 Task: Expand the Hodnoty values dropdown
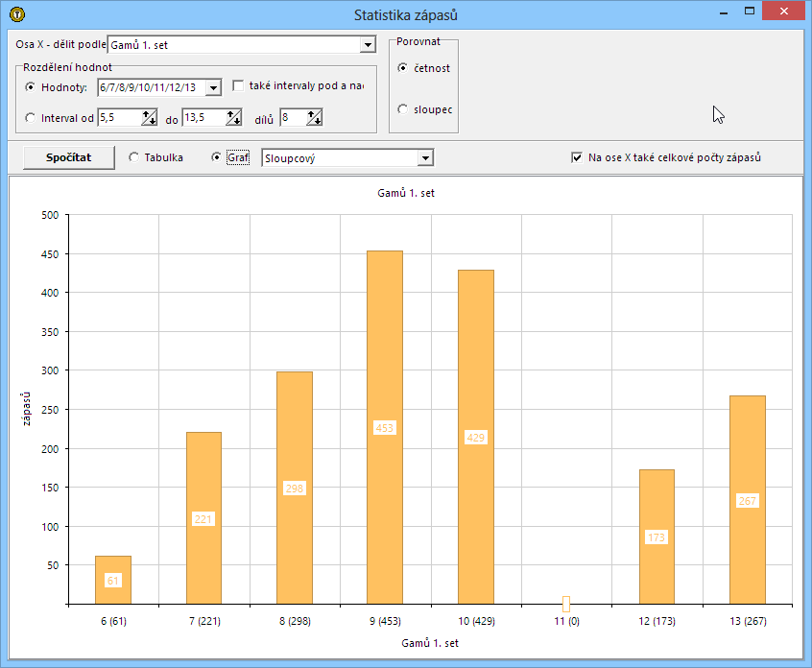pyautogui.click(x=213, y=87)
